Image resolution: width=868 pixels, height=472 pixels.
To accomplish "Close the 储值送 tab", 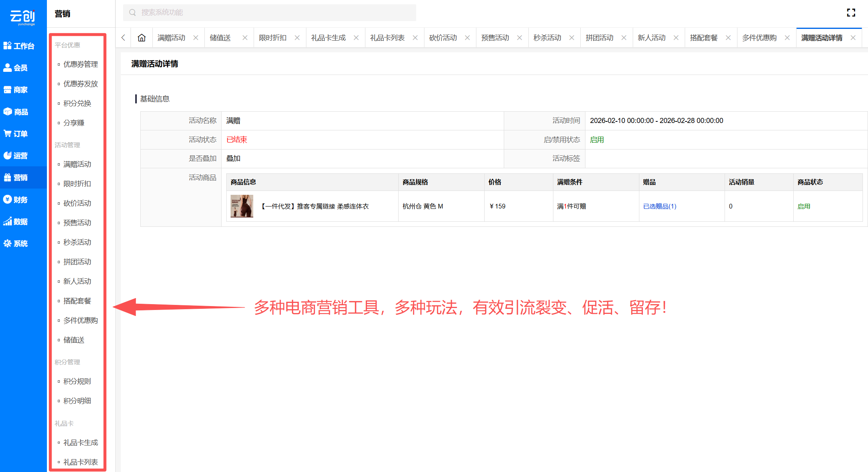I will 245,37.
